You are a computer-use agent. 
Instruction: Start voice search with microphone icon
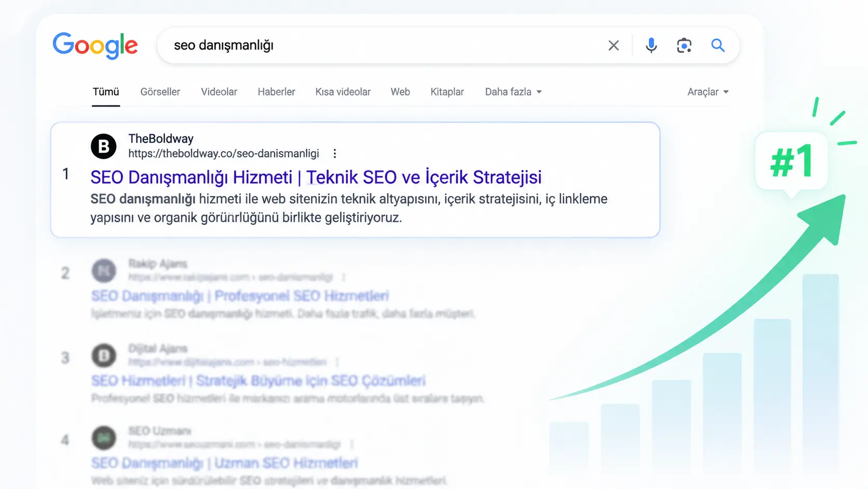[651, 46]
